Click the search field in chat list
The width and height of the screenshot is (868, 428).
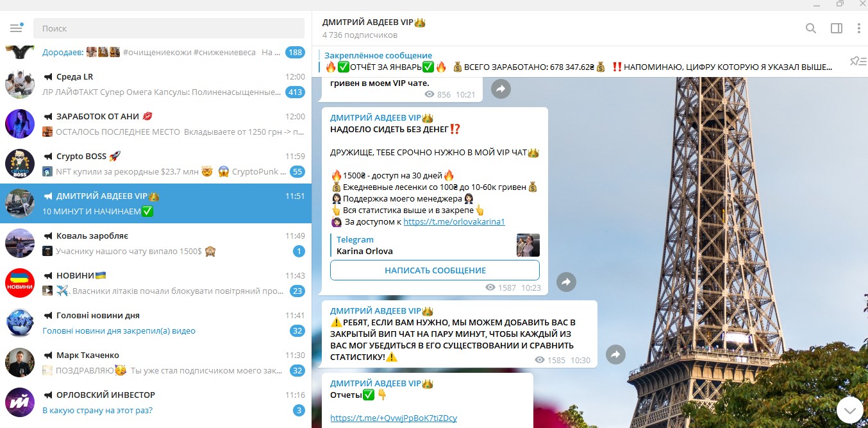click(169, 28)
